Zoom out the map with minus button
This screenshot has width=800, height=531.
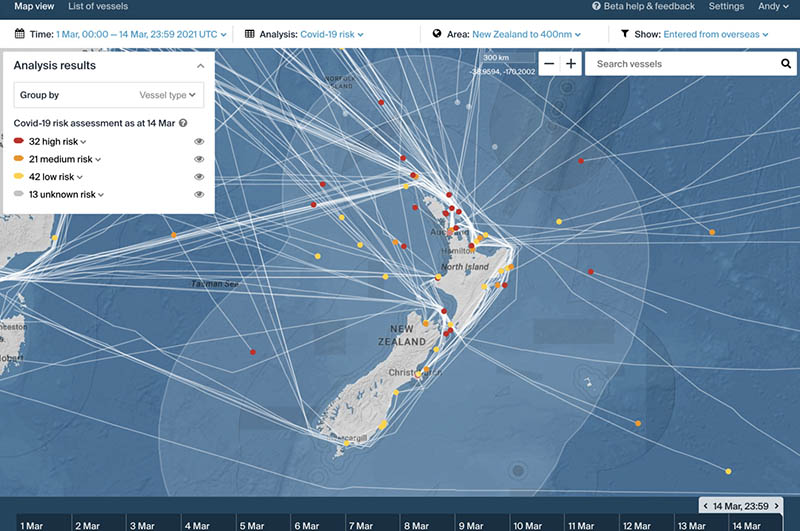pyautogui.click(x=549, y=64)
